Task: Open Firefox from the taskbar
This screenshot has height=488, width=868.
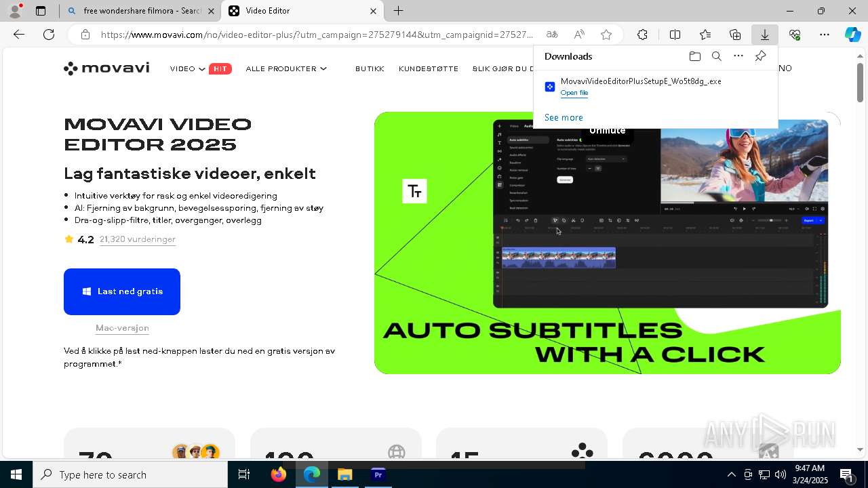Action: 278,474
